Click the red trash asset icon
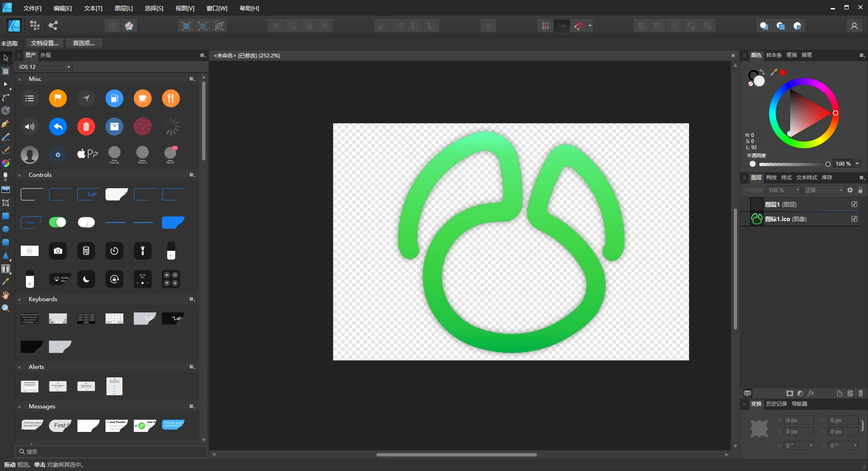868x471 pixels. (86, 126)
